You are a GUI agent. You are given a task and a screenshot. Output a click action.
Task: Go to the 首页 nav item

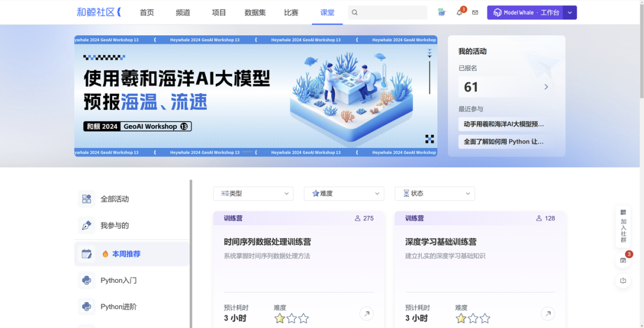(147, 13)
